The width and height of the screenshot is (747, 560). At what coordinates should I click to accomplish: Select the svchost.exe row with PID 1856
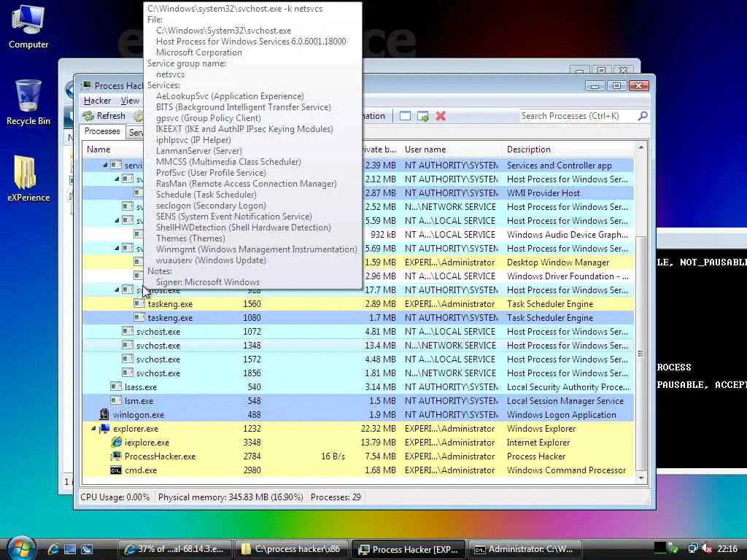pos(357,373)
